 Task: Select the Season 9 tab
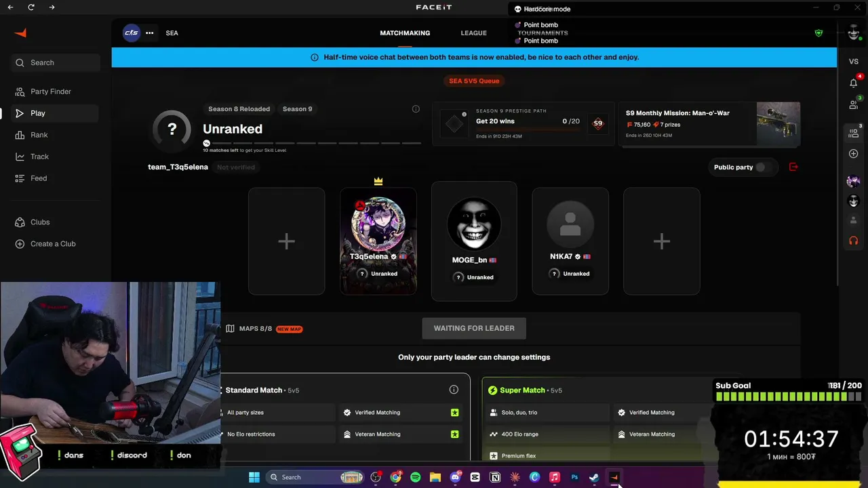coord(297,109)
